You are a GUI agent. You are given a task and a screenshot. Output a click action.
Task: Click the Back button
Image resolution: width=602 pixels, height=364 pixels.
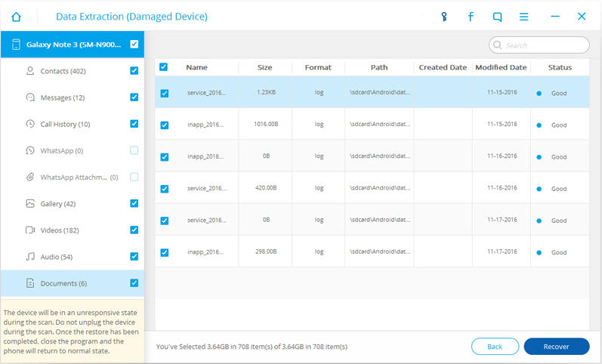495,347
